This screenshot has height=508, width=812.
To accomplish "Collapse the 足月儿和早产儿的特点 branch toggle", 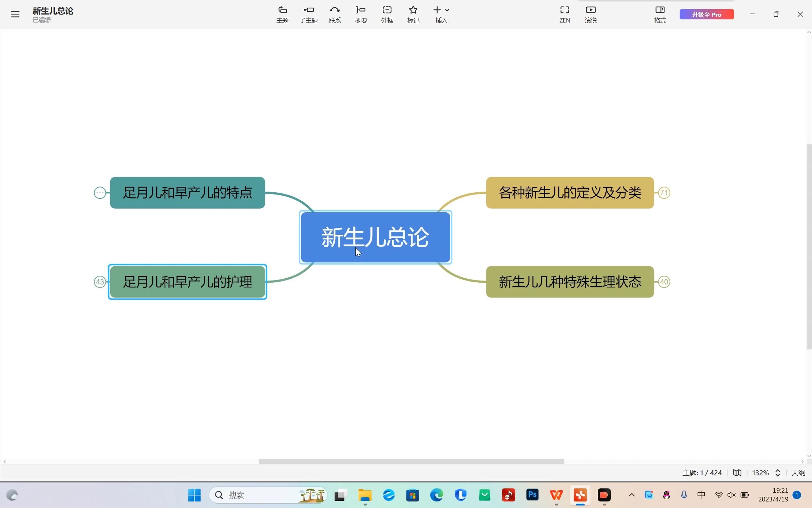I will pyautogui.click(x=100, y=193).
